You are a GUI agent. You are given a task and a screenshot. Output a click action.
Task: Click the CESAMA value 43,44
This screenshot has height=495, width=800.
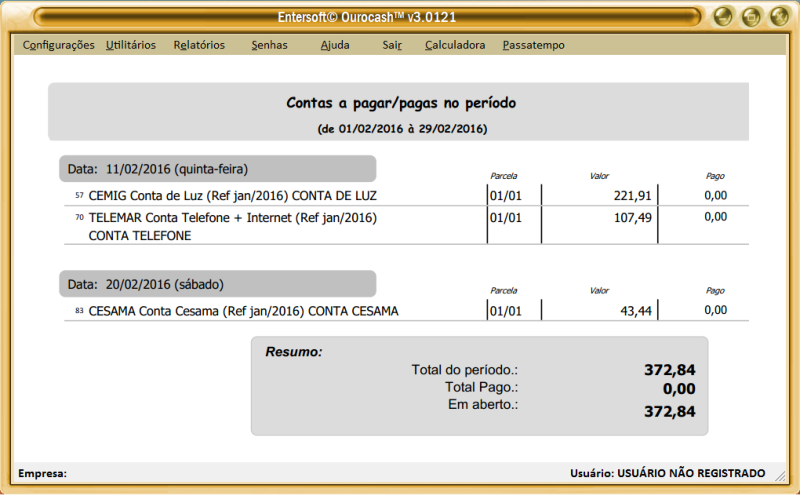636,310
